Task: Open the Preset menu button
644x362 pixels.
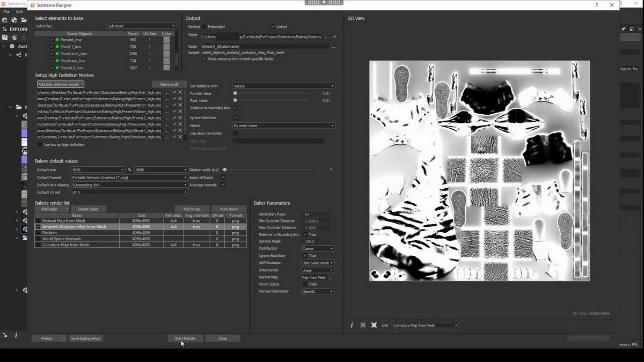Action: point(49,338)
